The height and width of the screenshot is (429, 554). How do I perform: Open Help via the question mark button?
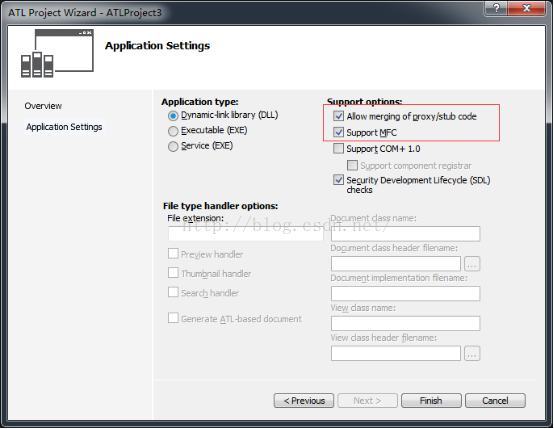click(x=496, y=8)
